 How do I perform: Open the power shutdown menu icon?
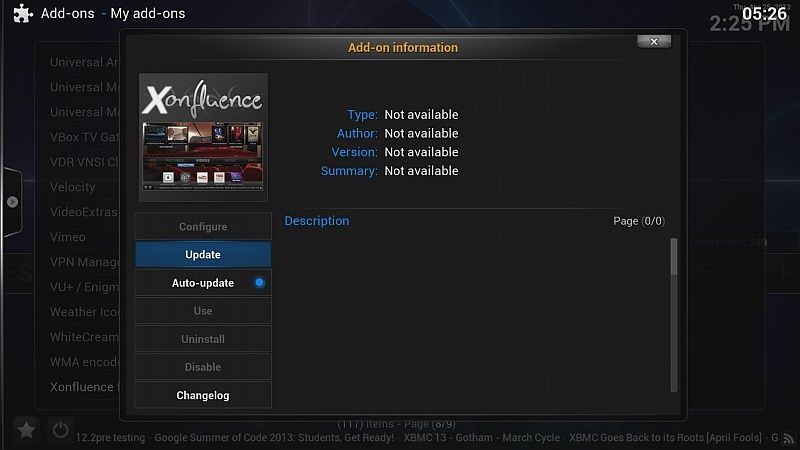[60, 430]
